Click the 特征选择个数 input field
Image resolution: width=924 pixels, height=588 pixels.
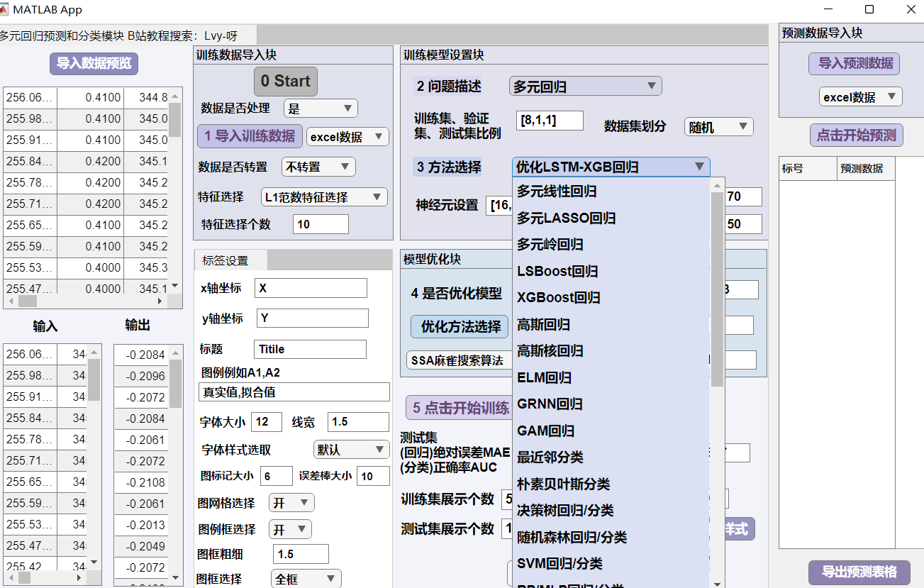tap(321, 224)
